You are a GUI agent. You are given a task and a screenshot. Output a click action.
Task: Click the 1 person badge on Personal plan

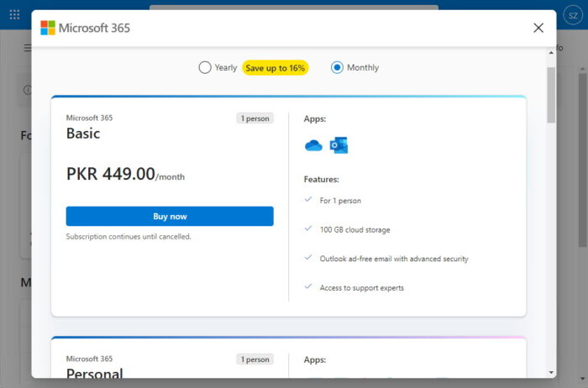point(255,359)
